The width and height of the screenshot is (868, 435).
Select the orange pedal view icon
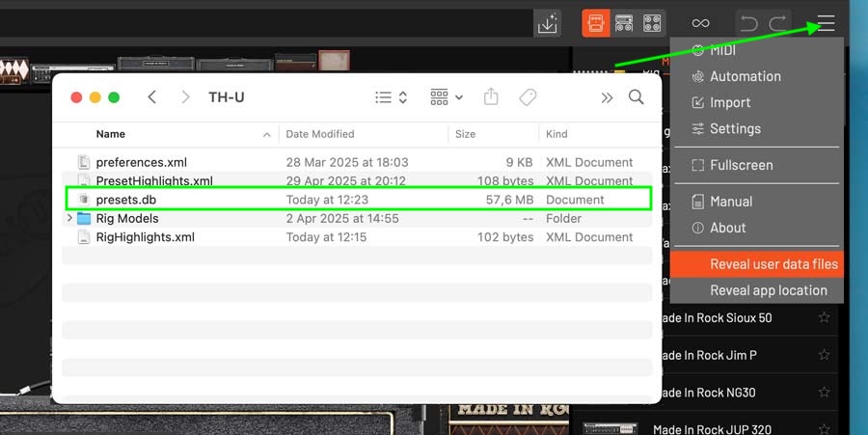click(x=596, y=23)
